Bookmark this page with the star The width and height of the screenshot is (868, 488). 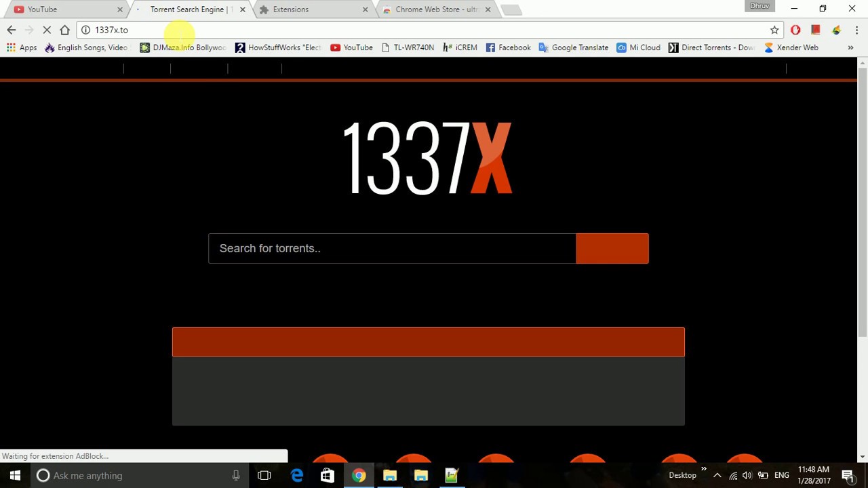pyautogui.click(x=774, y=30)
